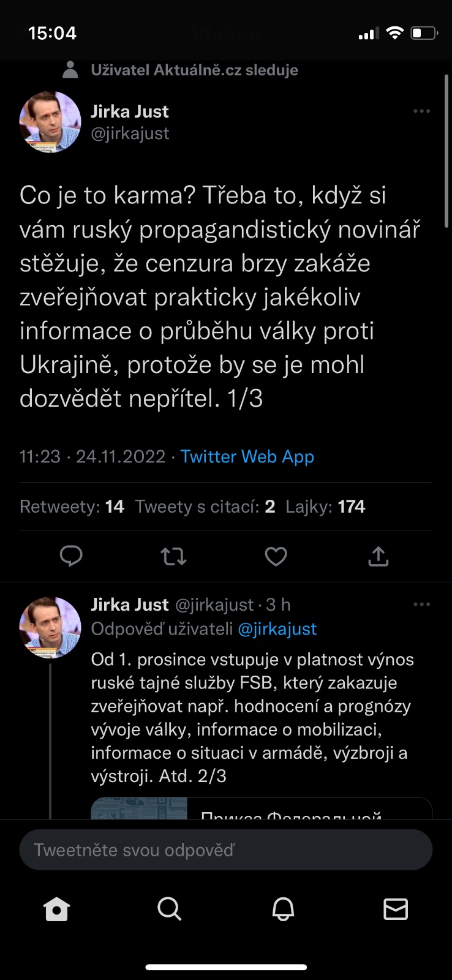Open the avatar on the reply tweet
This screenshot has height=980, width=452.
point(50,627)
